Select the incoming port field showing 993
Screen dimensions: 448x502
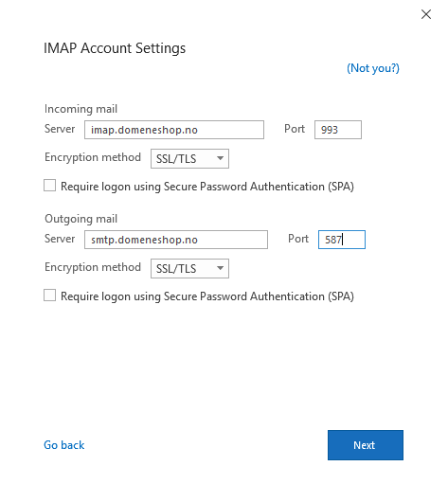coord(338,130)
